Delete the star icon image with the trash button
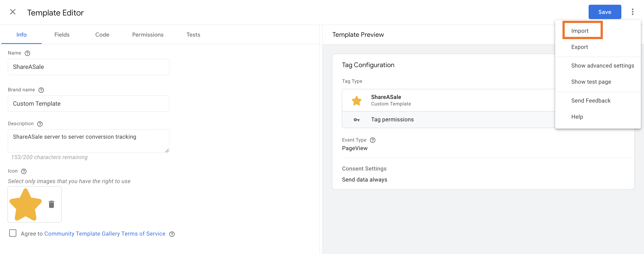 (x=52, y=204)
